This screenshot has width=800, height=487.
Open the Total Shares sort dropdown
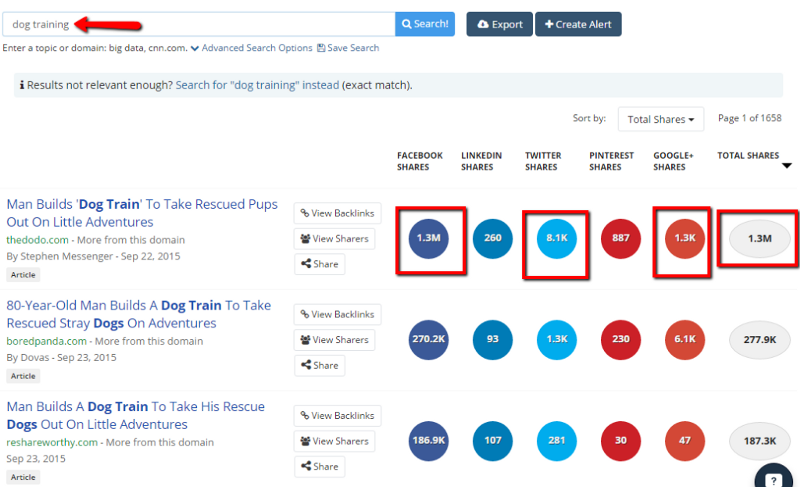pyautogui.click(x=661, y=119)
